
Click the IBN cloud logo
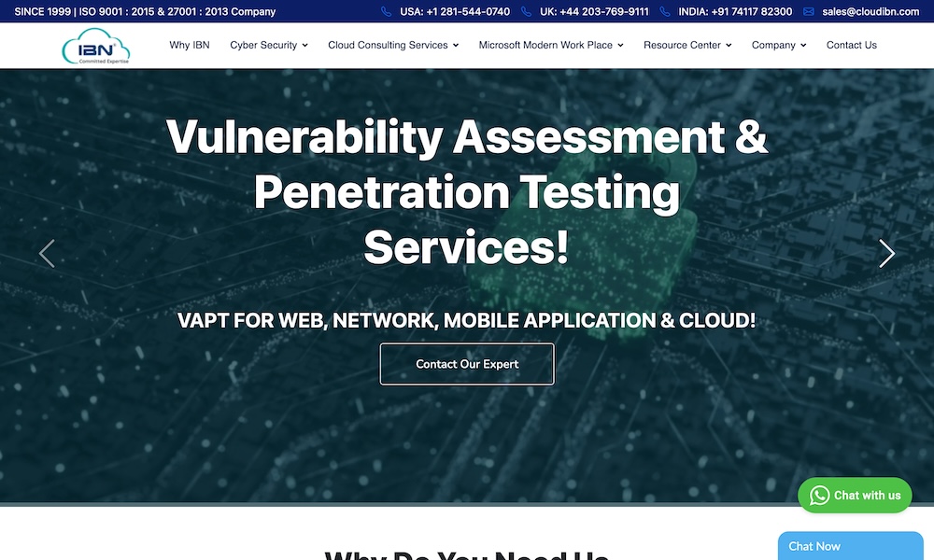96,46
